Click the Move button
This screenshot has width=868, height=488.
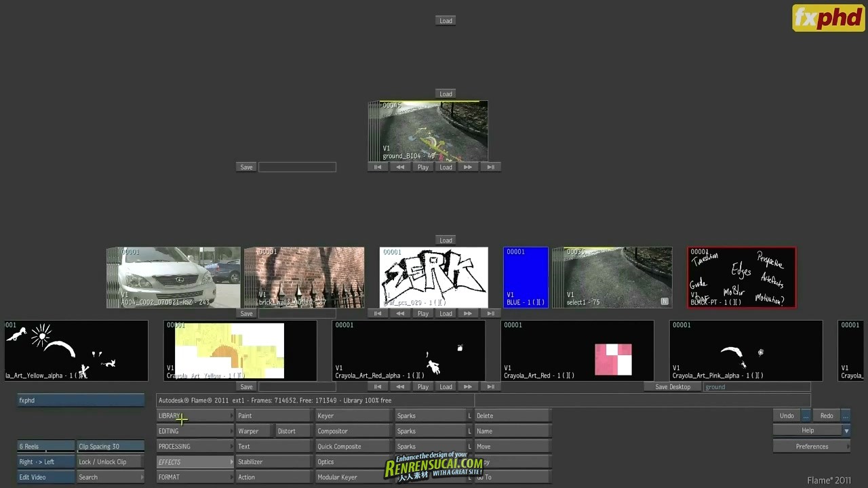(x=513, y=447)
